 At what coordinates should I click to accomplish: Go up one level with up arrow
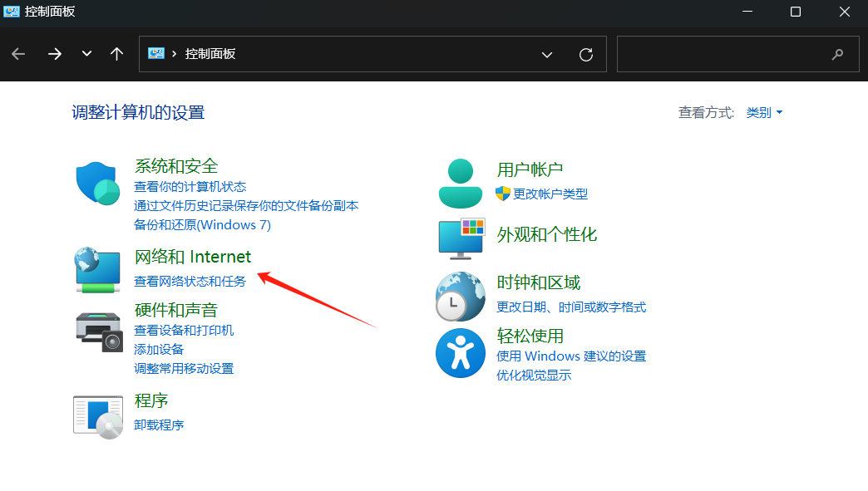coord(116,54)
